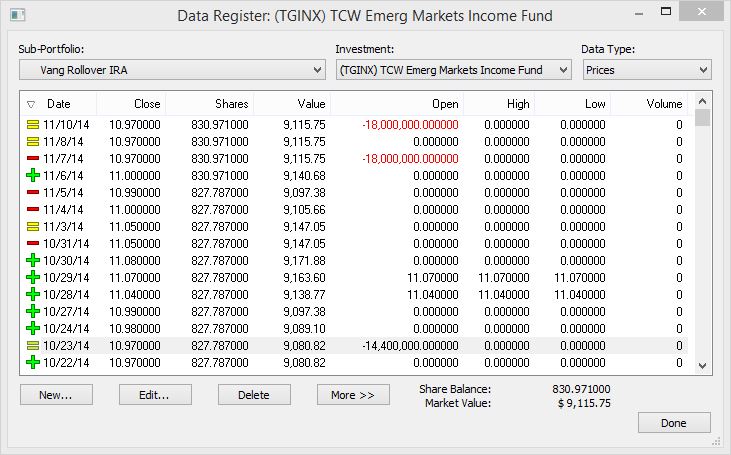Open the Investment dropdown
The height and width of the screenshot is (455, 731).
click(x=454, y=70)
